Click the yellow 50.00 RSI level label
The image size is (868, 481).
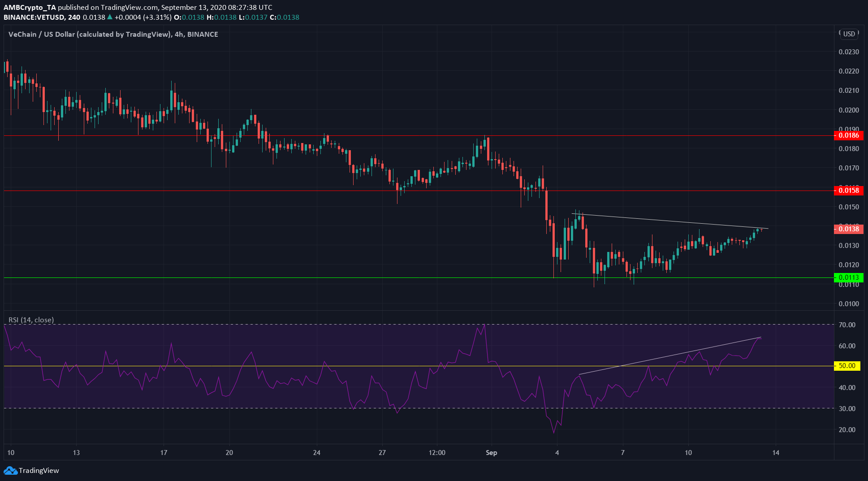[x=847, y=366]
